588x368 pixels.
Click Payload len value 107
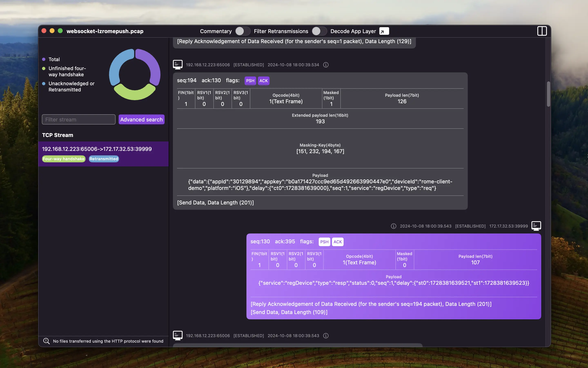(x=475, y=263)
